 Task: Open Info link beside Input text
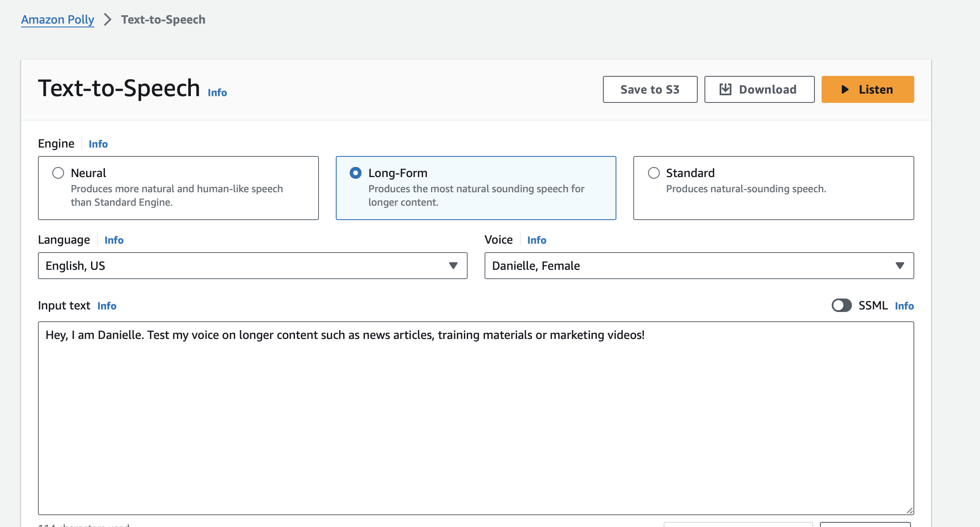point(107,306)
